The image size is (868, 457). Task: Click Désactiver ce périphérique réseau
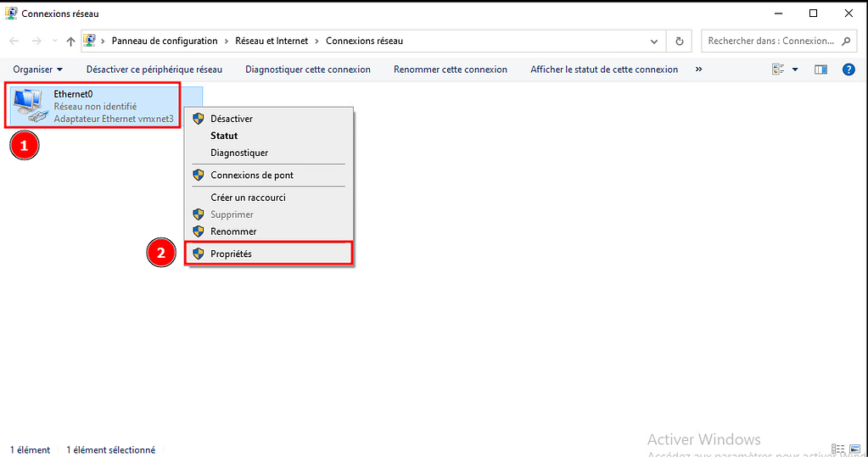tap(154, 70)
